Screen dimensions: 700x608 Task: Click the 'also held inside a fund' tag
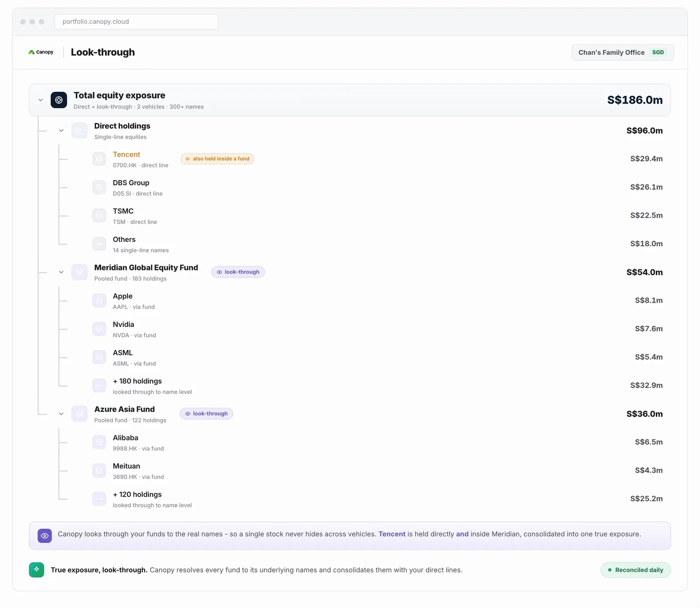coord(217,159)
